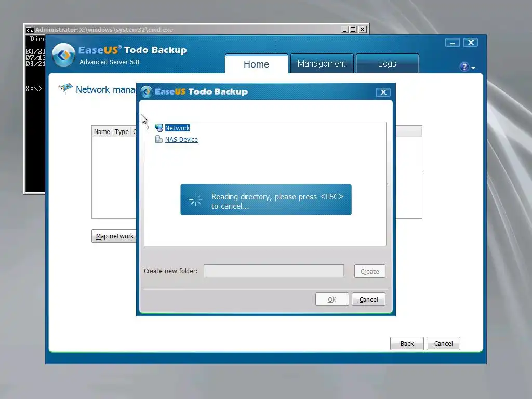Click the Type column header
This screenshot has width=532, height=399.
tap(122, 131)
